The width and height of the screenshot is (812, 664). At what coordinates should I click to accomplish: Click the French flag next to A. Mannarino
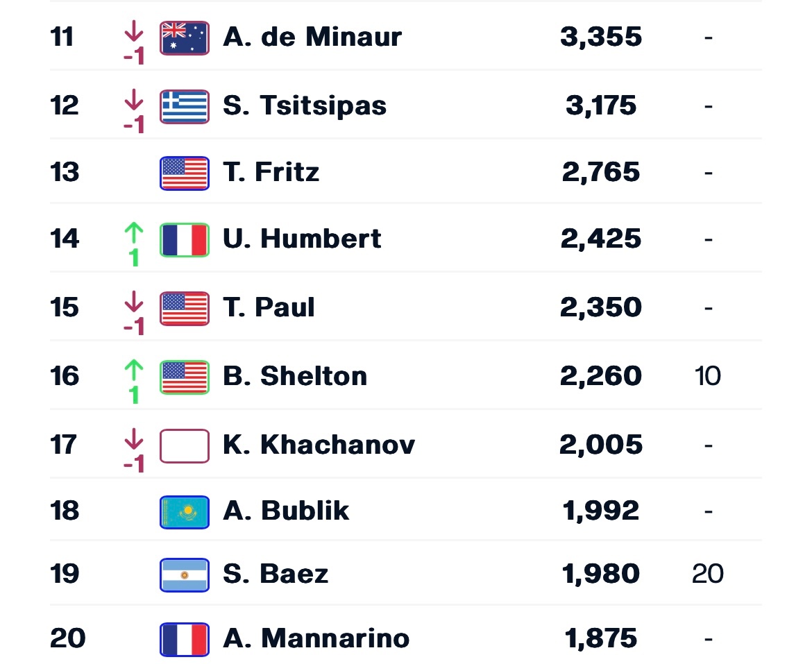click(185, 640)
